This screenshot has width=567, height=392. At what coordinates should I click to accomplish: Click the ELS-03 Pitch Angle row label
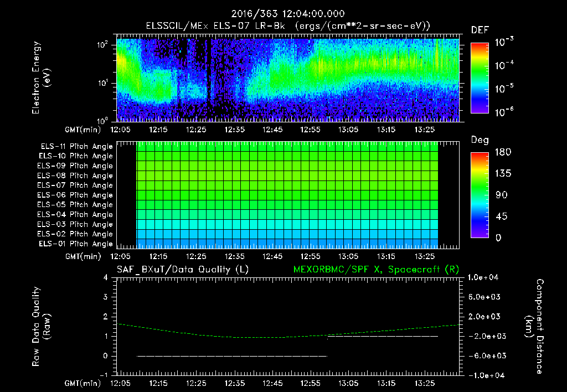75,224
